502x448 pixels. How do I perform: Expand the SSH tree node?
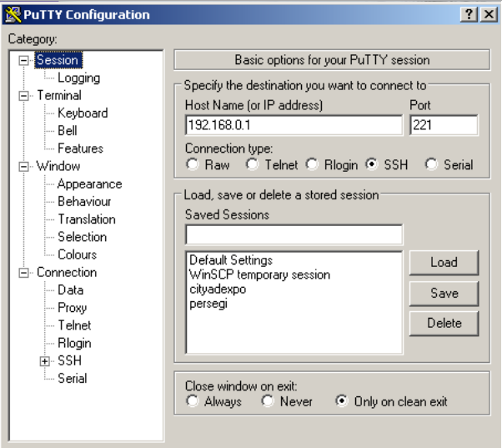click(x=44, y=361)
